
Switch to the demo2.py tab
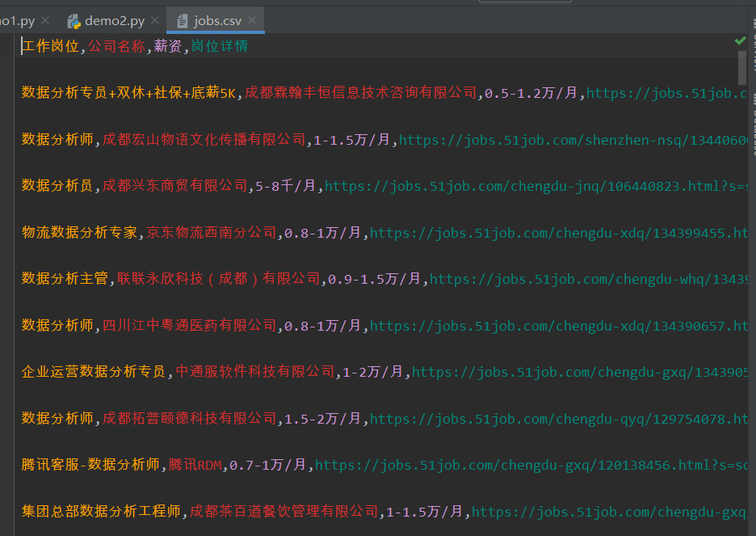click(x=114, y=21)
